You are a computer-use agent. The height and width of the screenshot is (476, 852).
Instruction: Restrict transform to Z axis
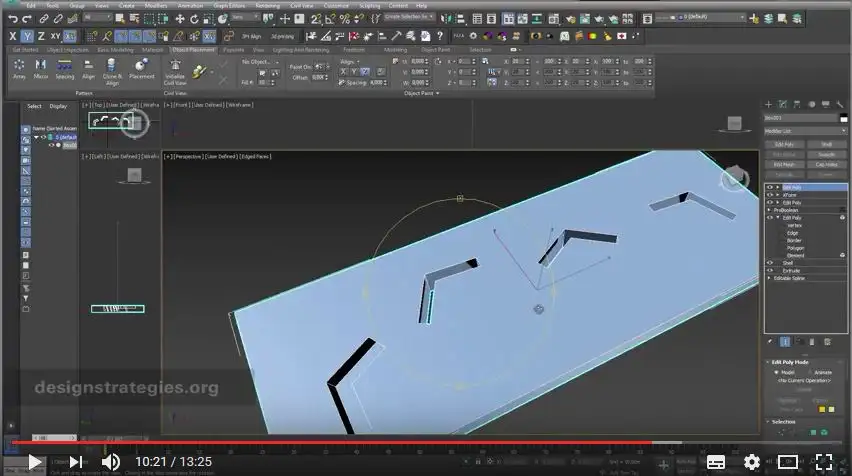click(41, 36)
